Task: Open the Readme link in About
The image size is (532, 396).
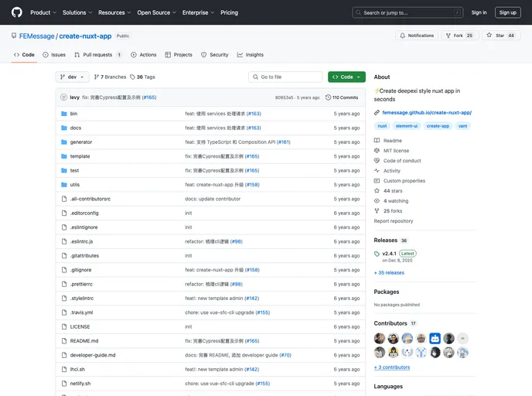Action: 388,141
